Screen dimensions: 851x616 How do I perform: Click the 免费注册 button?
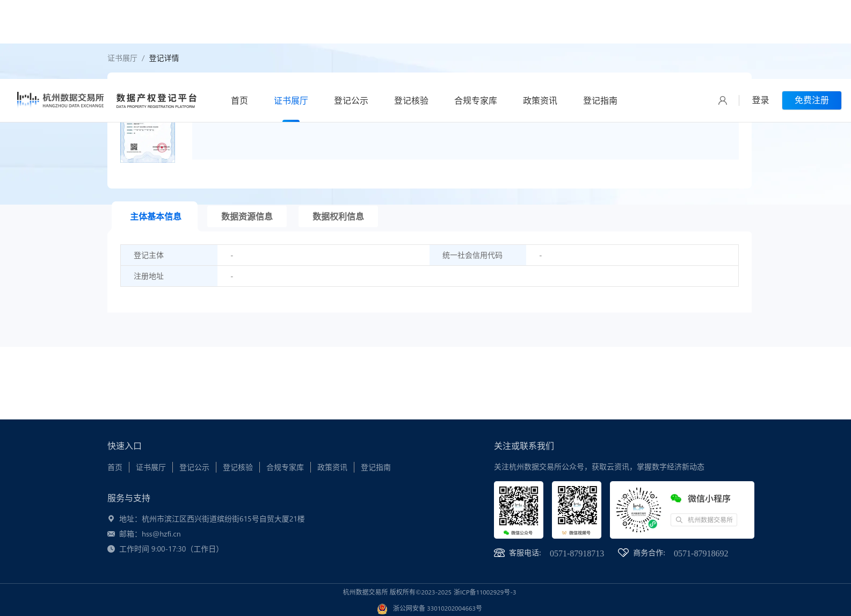(812, 100)
